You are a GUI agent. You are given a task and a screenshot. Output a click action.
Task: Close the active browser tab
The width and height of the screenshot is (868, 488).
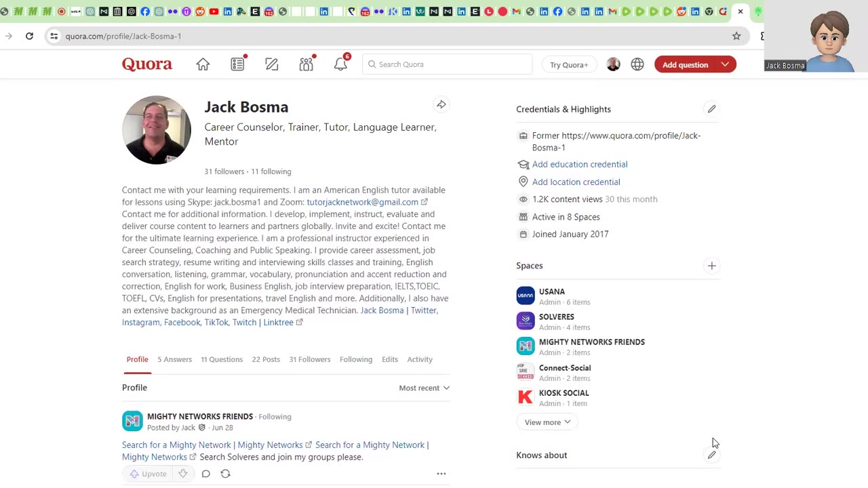point(741,12)
